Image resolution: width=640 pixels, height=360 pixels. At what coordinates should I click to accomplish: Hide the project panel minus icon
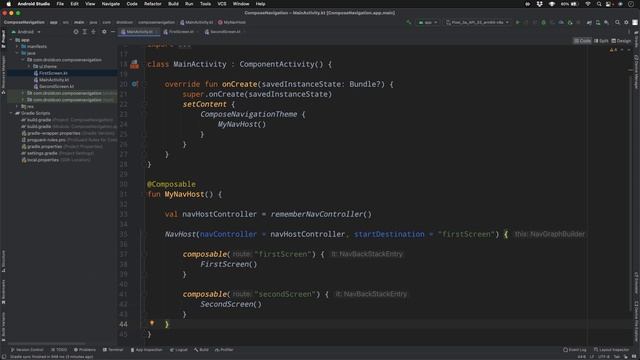point(113,31)
